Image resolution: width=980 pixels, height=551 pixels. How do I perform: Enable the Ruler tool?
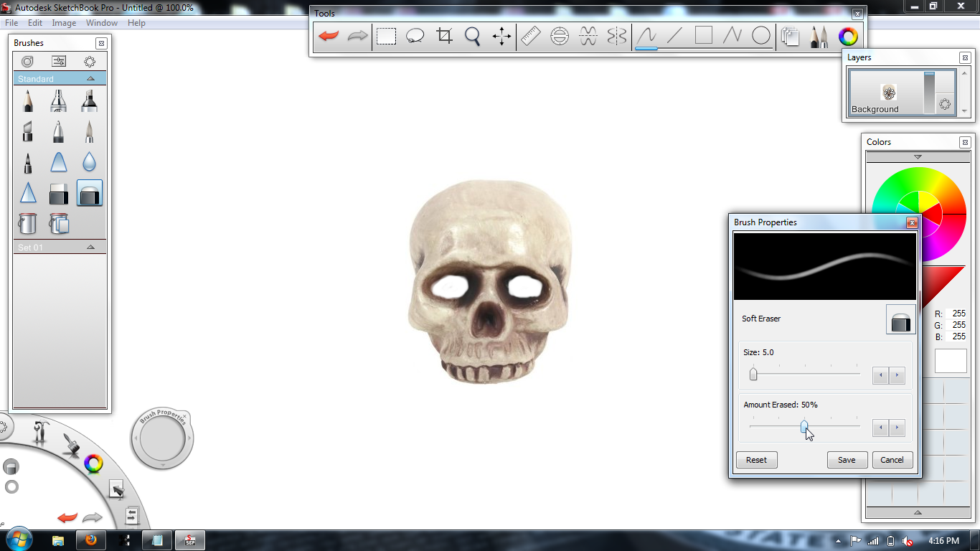click(531, 36)
